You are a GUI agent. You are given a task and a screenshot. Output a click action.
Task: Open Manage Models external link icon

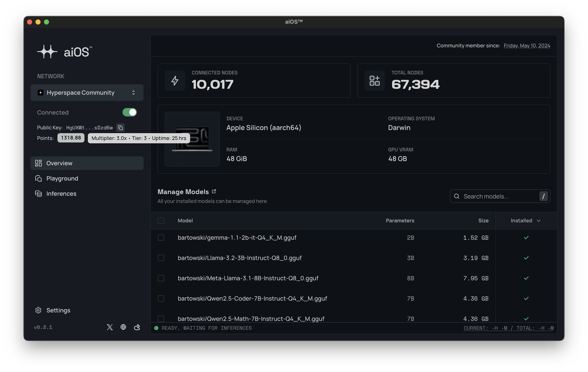point(214,191)
